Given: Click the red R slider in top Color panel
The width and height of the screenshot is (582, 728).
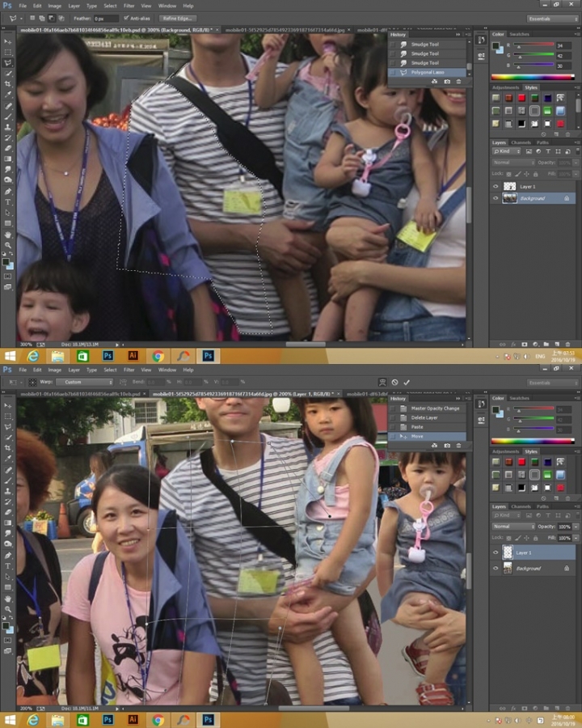Looking at the screenshot, I should [x=533, y=44].
